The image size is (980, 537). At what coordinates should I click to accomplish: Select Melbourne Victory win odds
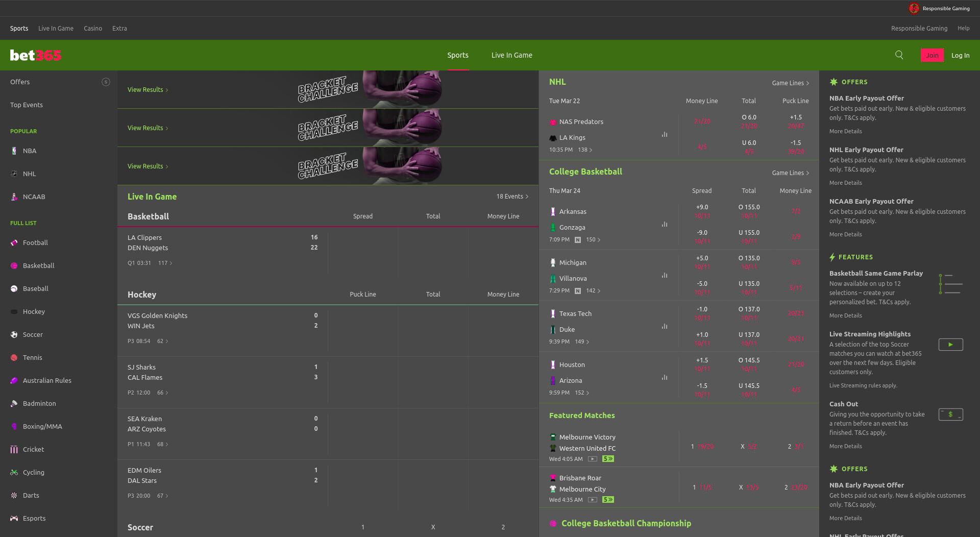click(702, 447)
